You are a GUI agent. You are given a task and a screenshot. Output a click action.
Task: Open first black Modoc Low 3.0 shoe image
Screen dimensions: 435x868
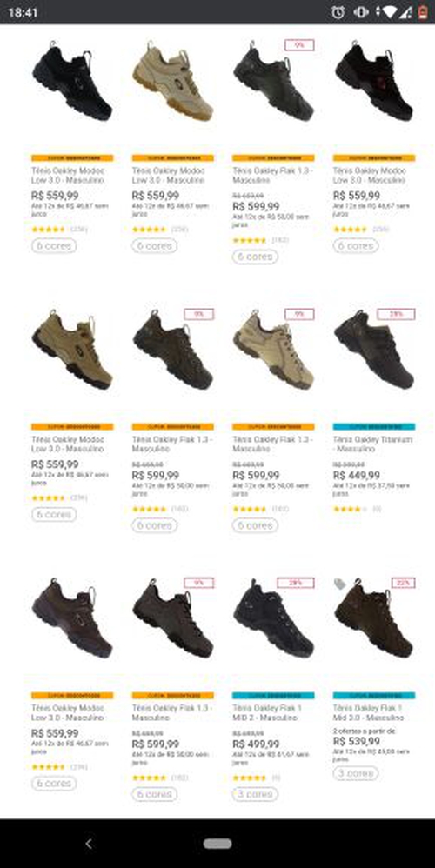click(x=72, y=81)
